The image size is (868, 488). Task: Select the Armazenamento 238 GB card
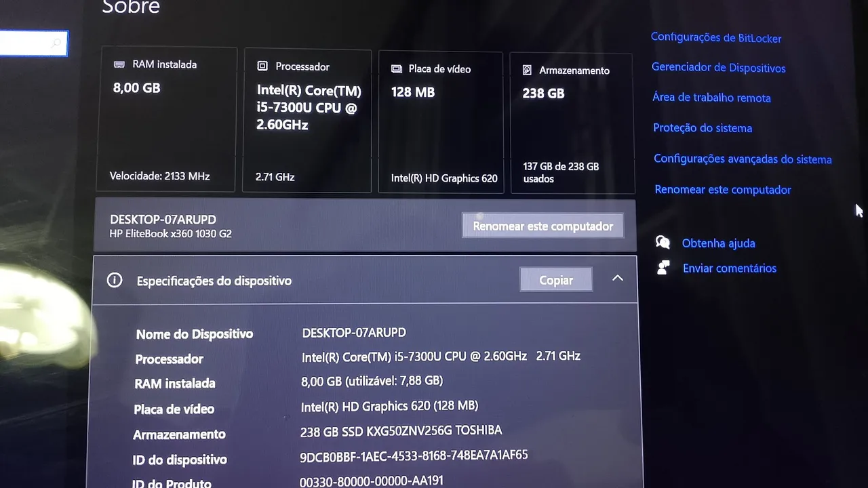click(x=572, y=123)
